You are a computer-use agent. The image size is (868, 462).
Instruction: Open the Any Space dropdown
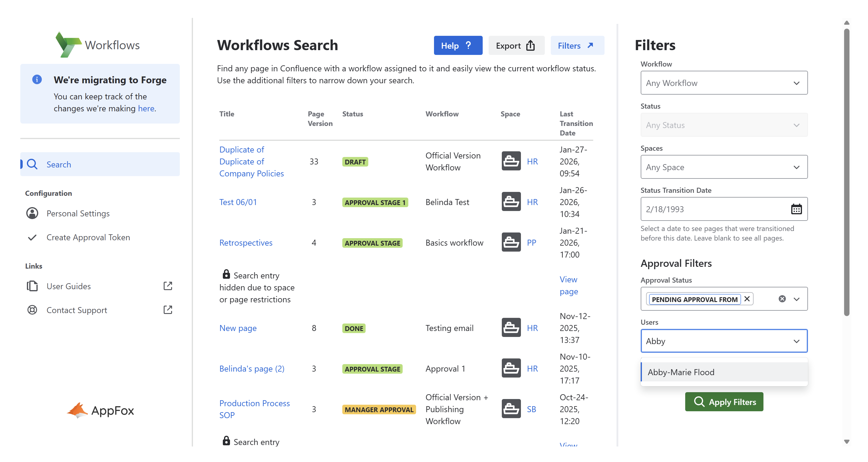click(724, 167)
